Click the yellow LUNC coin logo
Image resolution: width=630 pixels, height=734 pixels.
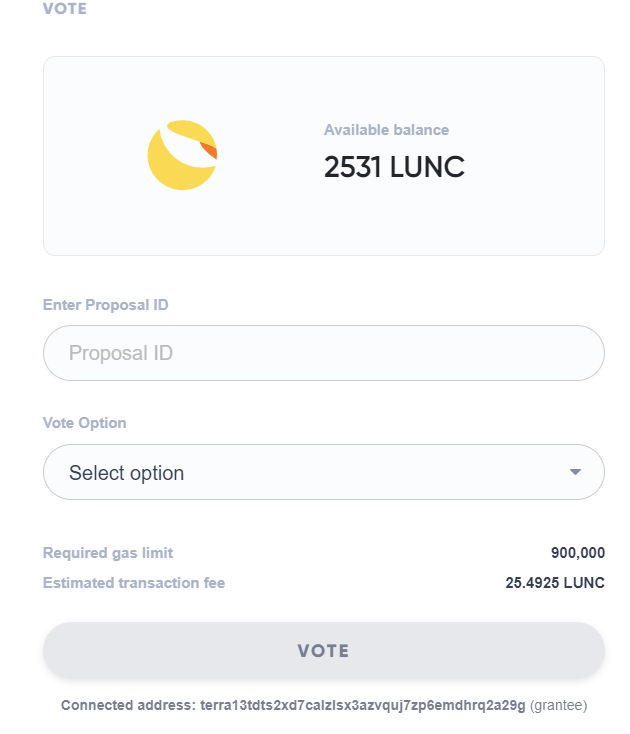[182, 155]
